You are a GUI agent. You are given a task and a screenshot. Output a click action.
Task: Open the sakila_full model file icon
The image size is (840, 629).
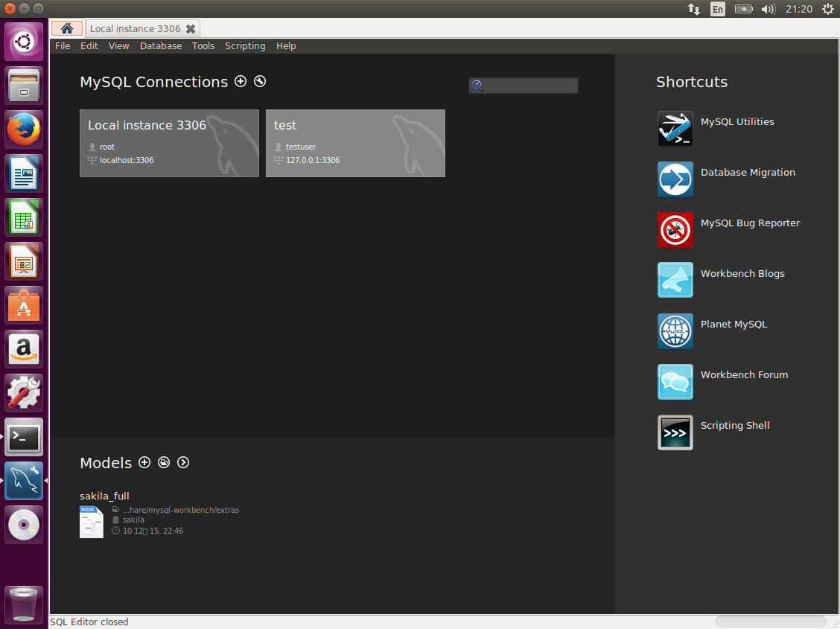coord(91,522)
